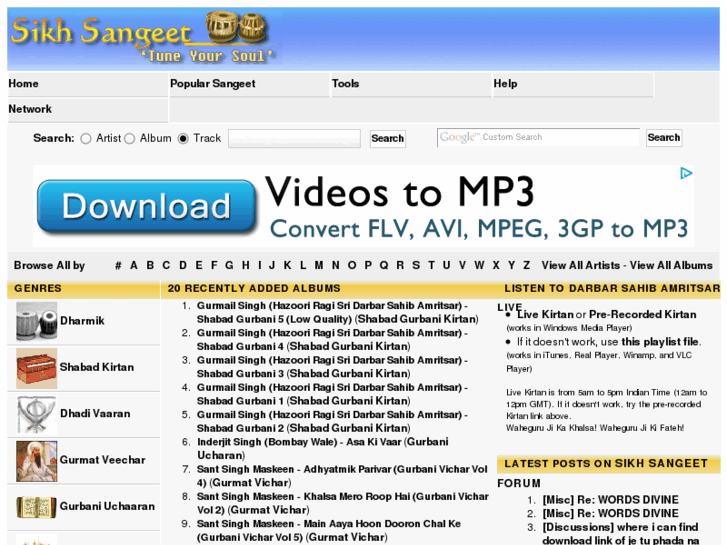This screenshot has height=545, width=727.
Task: Click the Dharmik genre tabla thumbnail
Action: [37, 321]
